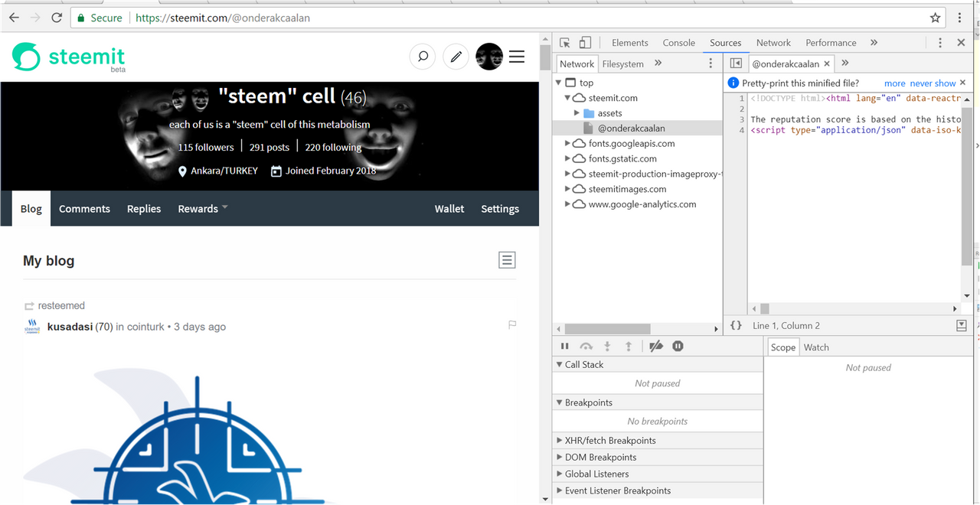Switch to the Console tab in DevTools

(x=678, y=43)
